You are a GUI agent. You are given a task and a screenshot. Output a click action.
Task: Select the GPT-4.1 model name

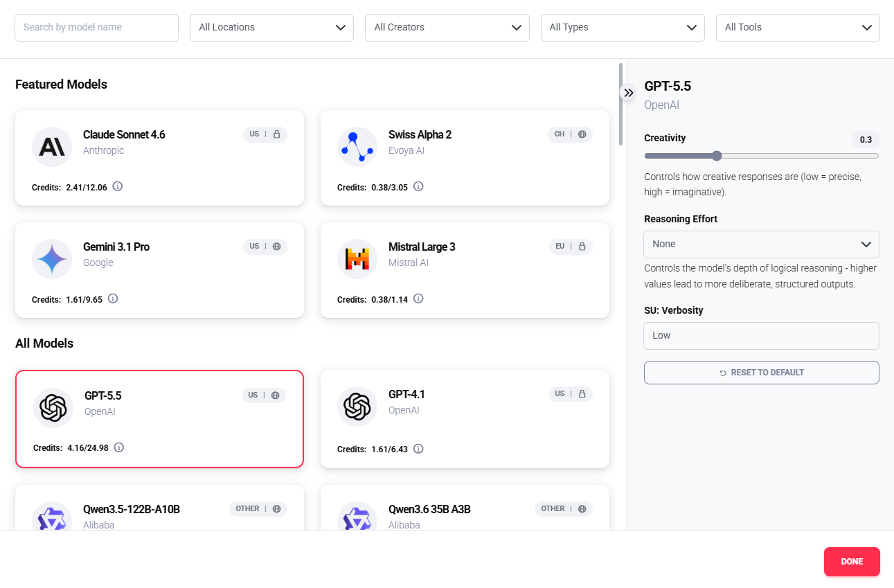(406, 395)
